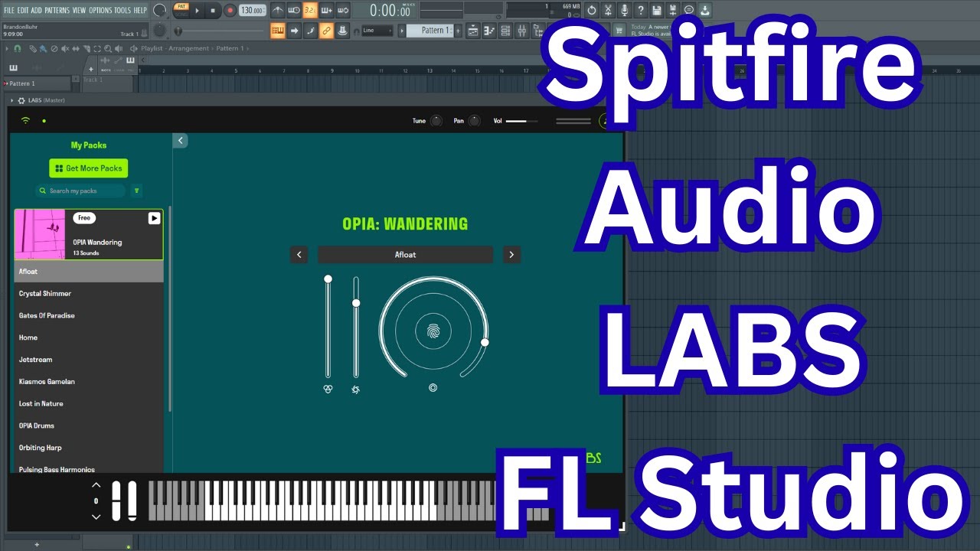
Task: Toggle wait for input before recording
Action: [x=294, y=11]
